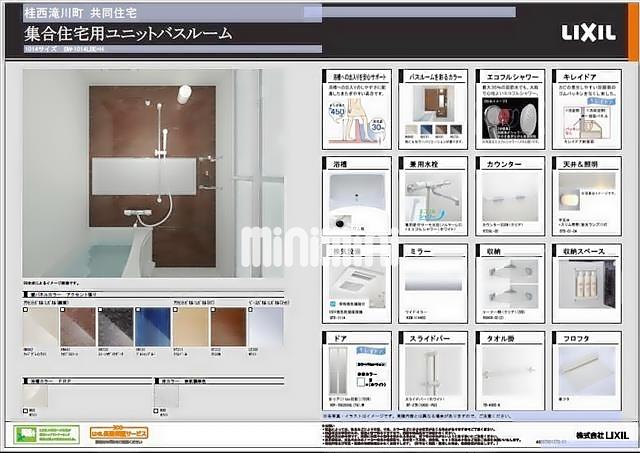The image size is (640, 453).
Task: Tick the checkbox under the bathtub color swatch
Action: click(25, 411)
